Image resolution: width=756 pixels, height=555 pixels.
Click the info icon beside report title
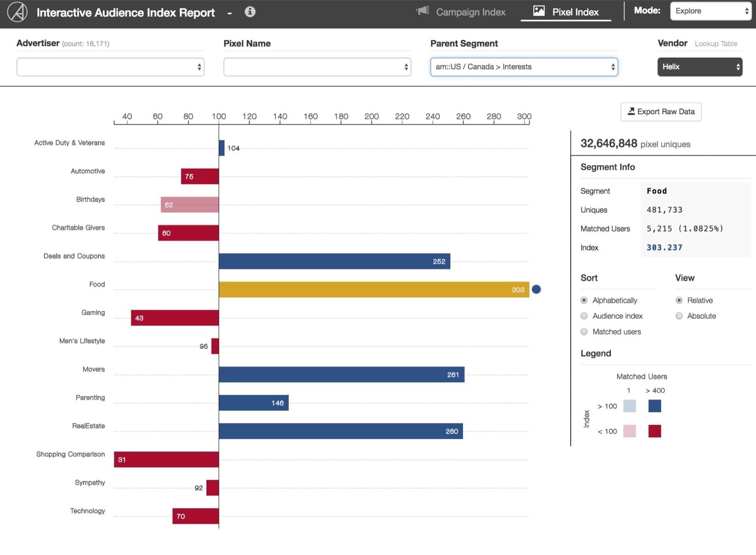(x=250, y=12)
